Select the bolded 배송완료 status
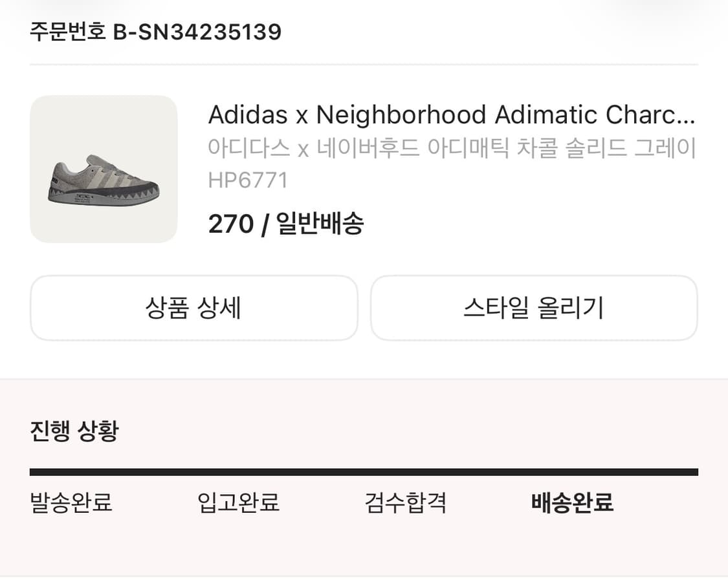 point(572,502)
